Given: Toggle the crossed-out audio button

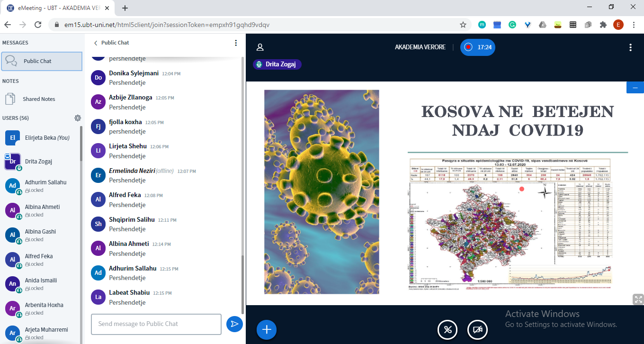Looking at the screenshot, I should pos(447,330).
